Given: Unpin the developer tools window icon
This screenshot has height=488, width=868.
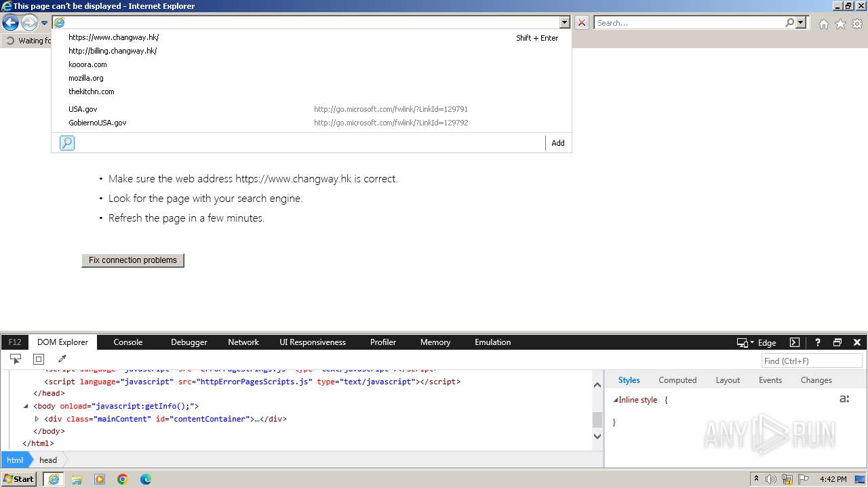Looking at the screenshot, I should click(837, 342).
